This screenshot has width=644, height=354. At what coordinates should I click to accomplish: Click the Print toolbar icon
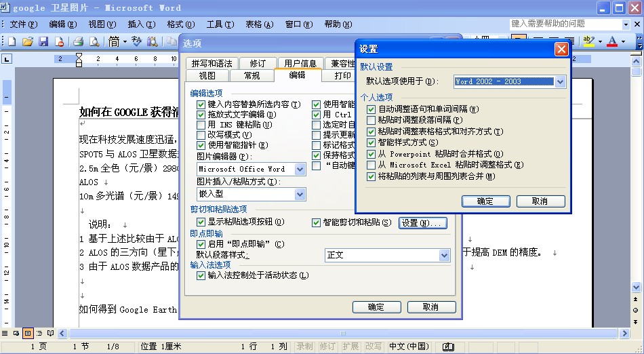tap(79, 41)
